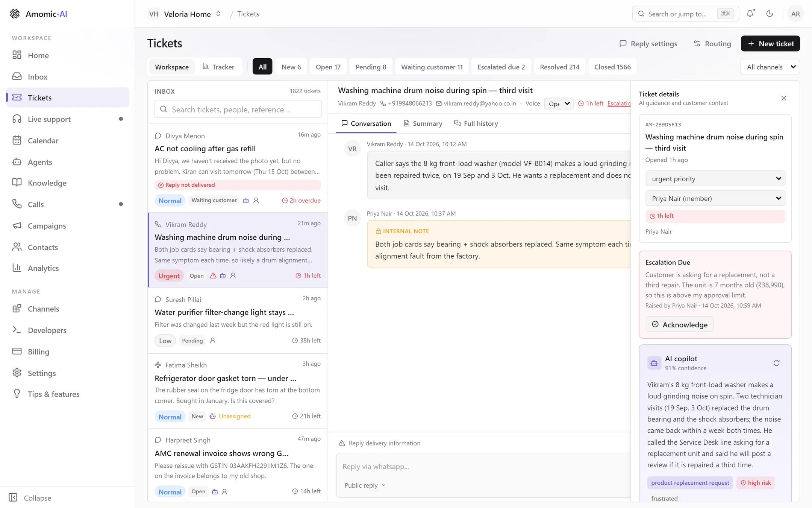Click product replacement request tag
The image size is (812, 508).
tap(690, 483)
